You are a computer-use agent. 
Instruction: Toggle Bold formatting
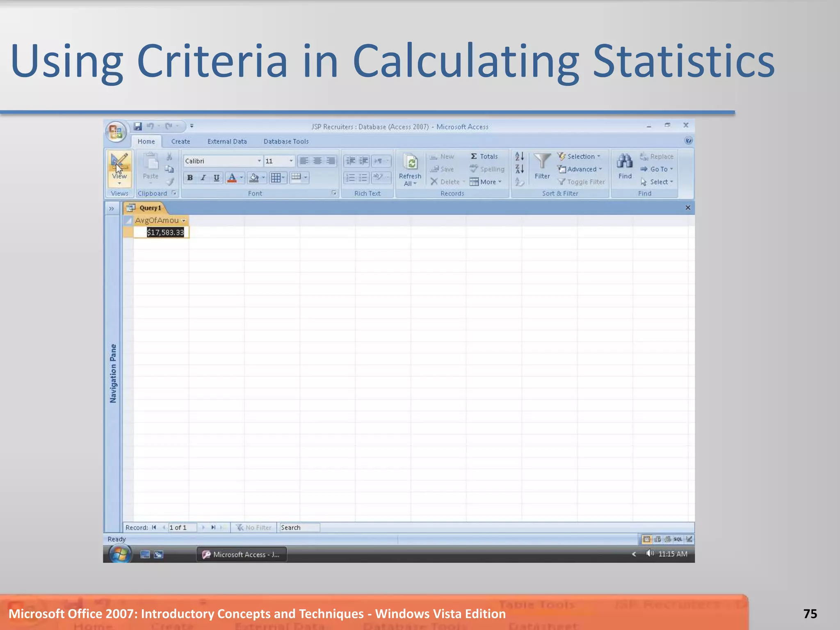coord(190,178)
